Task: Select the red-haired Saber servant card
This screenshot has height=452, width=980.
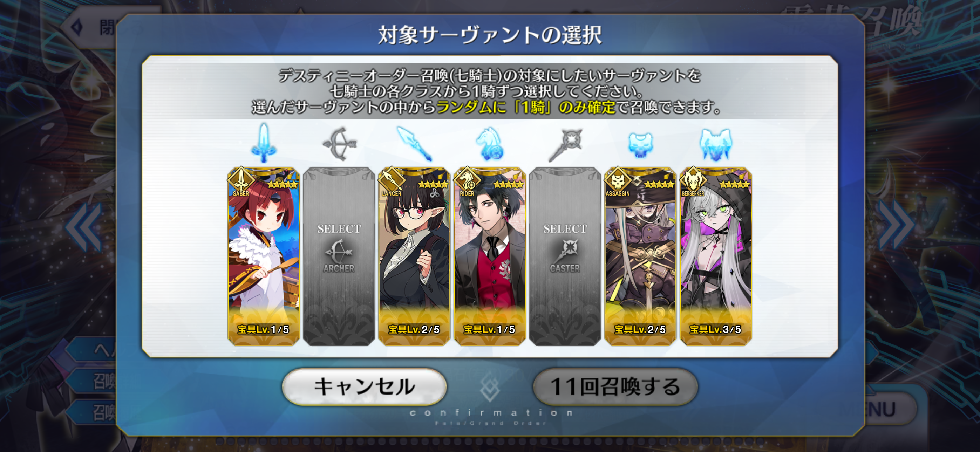Action: coord(264,256)
